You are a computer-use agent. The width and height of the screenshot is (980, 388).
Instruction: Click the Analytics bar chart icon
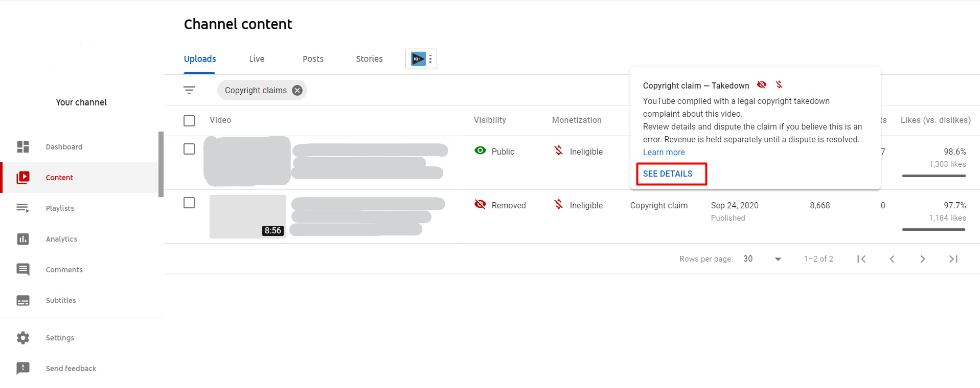pyautogui.click(x=23, y=239)
